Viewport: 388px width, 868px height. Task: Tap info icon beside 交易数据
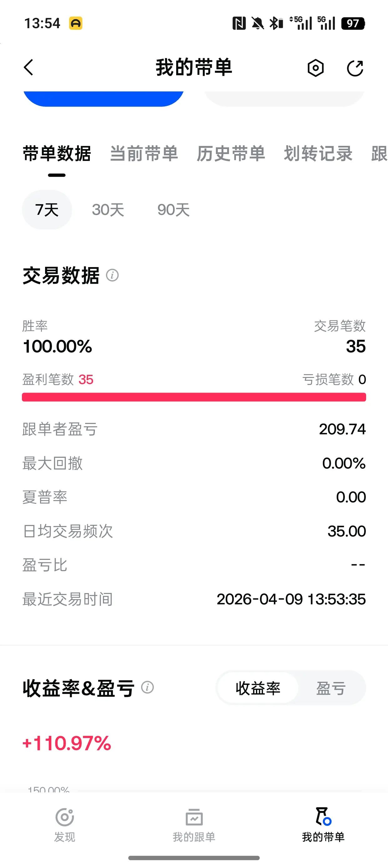pos(112,275)
